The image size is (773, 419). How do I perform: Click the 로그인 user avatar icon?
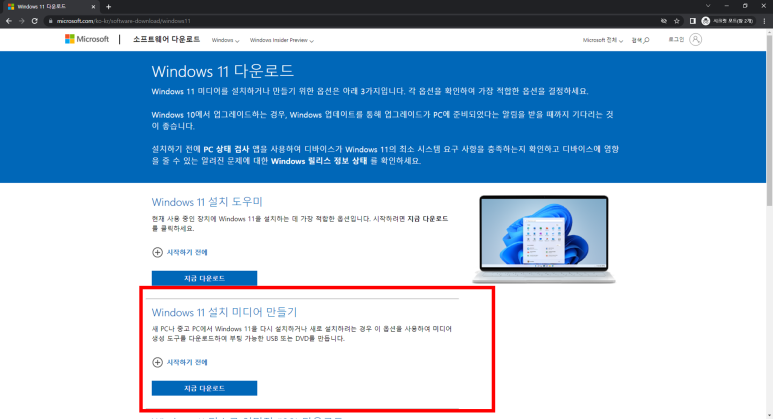coord(696,39)
